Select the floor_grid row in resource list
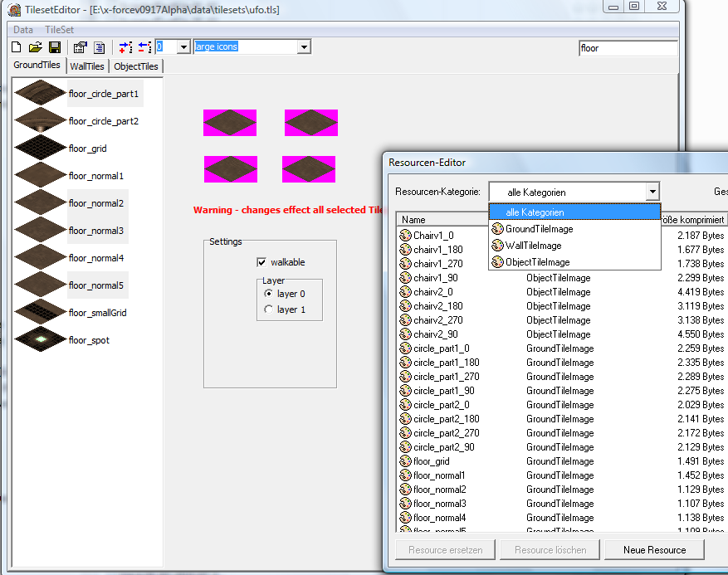The height and width of the screenshot is (575, 728). click(x=432, y=461)
